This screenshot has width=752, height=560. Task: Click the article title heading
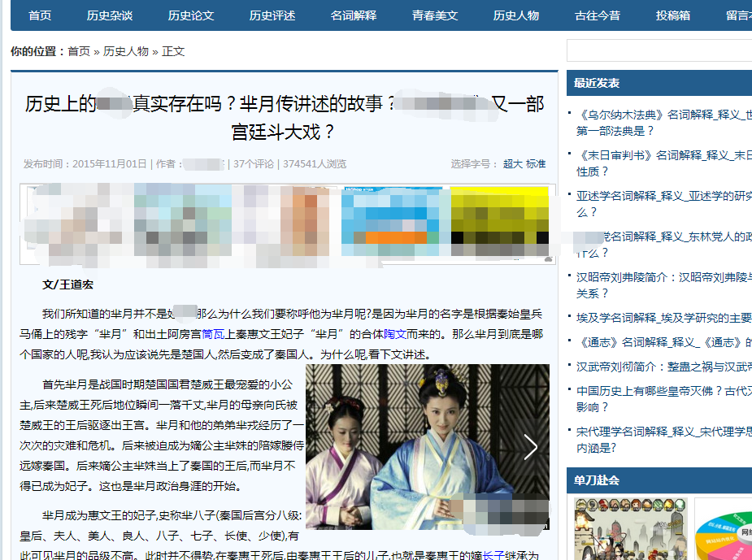click(284, 118)
